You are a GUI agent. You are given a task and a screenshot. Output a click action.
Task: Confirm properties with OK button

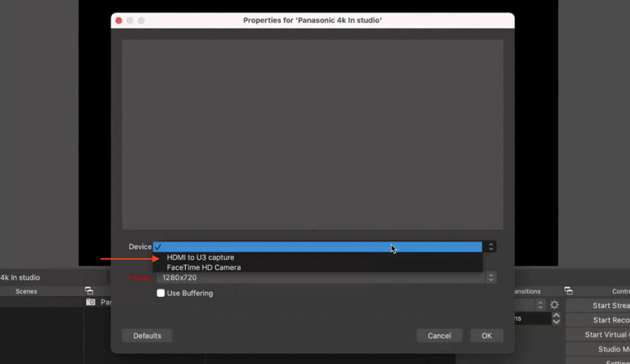(x=487, y=336)
